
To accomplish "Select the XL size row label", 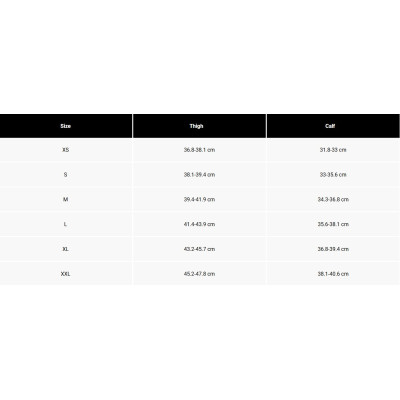I will 66,249.
